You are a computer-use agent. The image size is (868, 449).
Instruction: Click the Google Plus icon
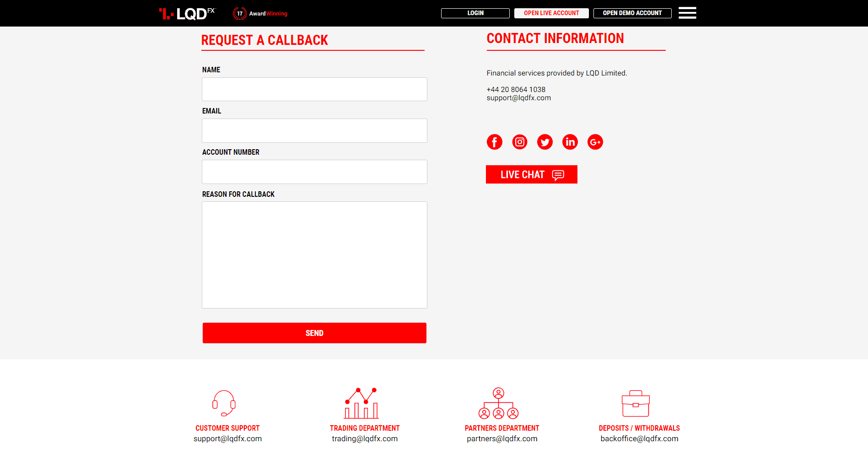tap(595, 142)
